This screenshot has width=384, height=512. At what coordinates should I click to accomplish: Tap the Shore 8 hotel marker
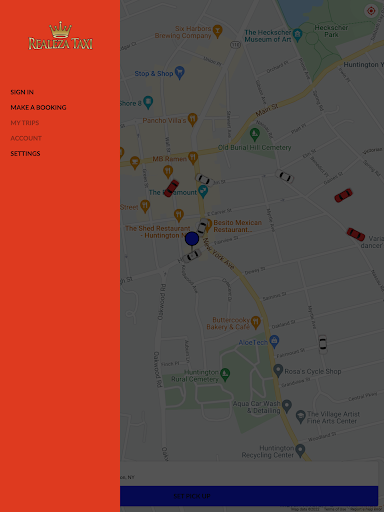point(148,103)
